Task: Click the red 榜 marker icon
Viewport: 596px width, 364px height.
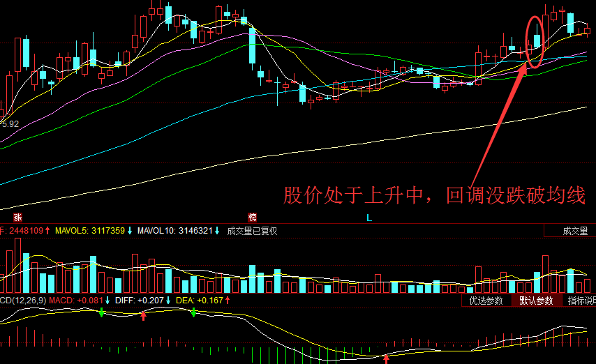Action: [253, 218]
